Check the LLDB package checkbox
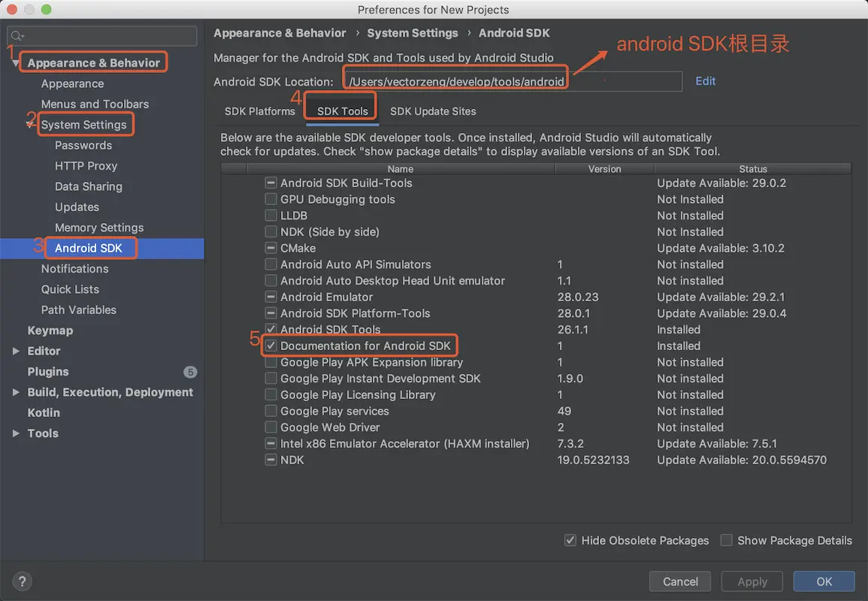Viewport: 868px width, 601px height. [271, 216]
